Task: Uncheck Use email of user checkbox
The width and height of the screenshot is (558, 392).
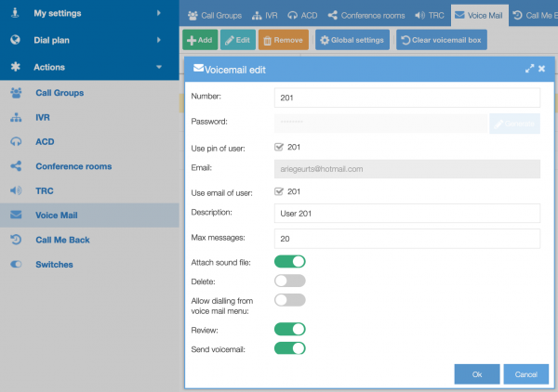Action: (279, 191)
